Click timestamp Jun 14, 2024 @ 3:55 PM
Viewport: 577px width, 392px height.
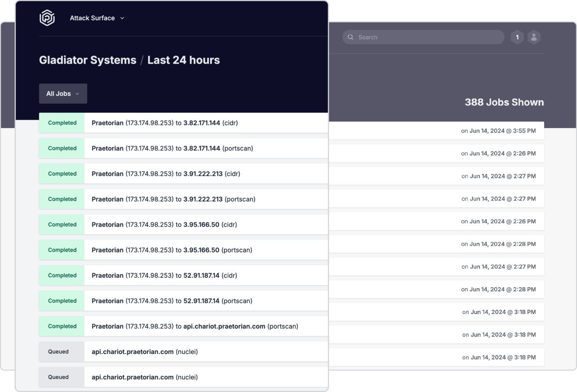[x=503, y=131]
